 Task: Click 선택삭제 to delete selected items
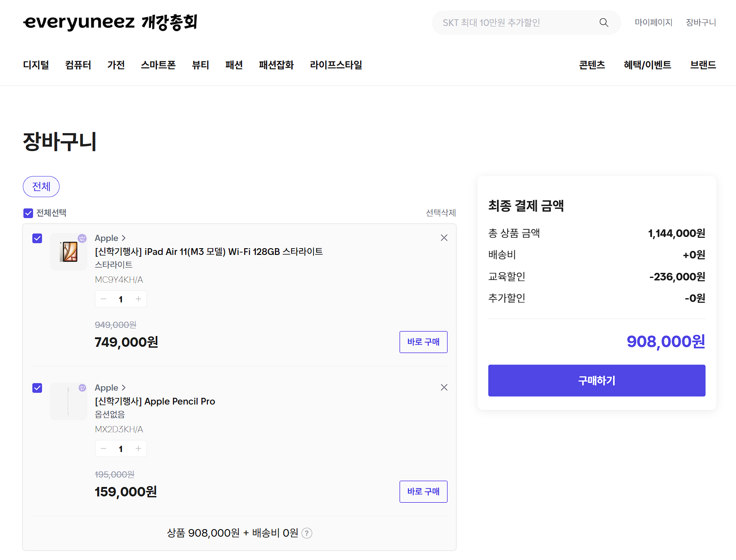click(441, 213)
